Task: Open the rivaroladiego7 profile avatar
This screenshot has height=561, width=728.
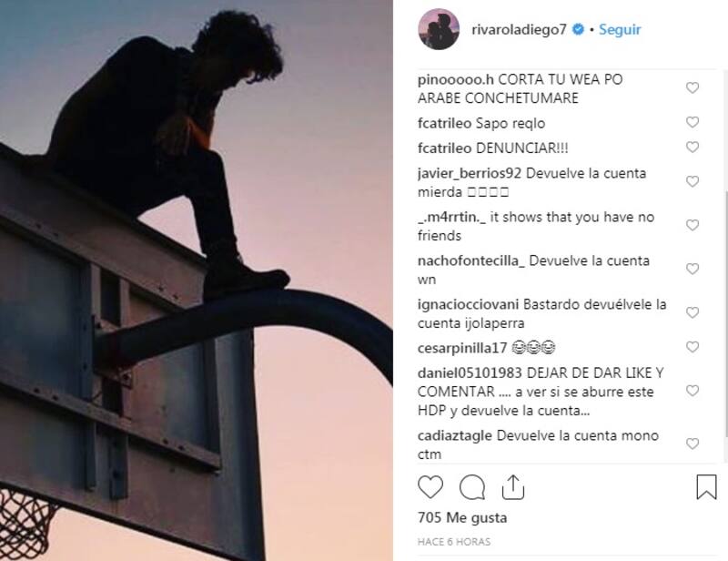Action: coord(439,29)
